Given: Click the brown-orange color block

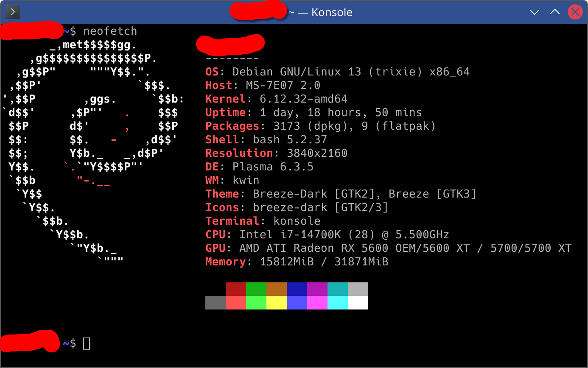Looking at the screenshot, I should pyautogui.click(x=277, y=289).
